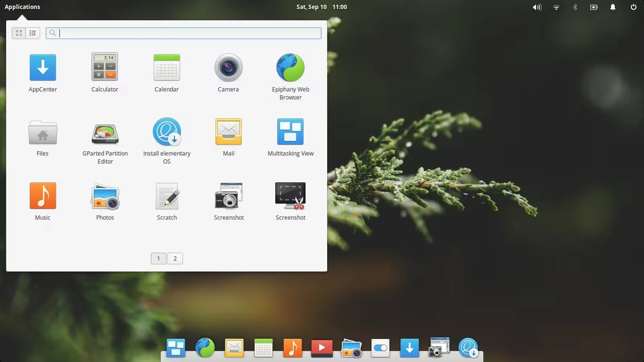Screen dimensions: 644x362
Task: Open the Wi-Fi network indicator menu
Action: [556, 7]
